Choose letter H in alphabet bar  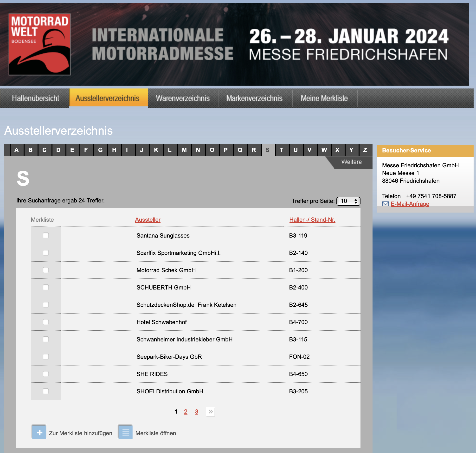tap(114, 150)
